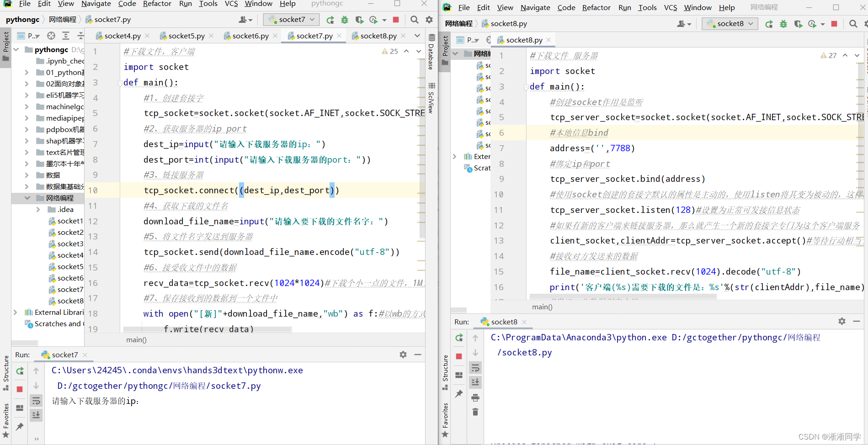
Task: Expand the .idea folder
Action: pyautogui.click(x=38, y=209)
